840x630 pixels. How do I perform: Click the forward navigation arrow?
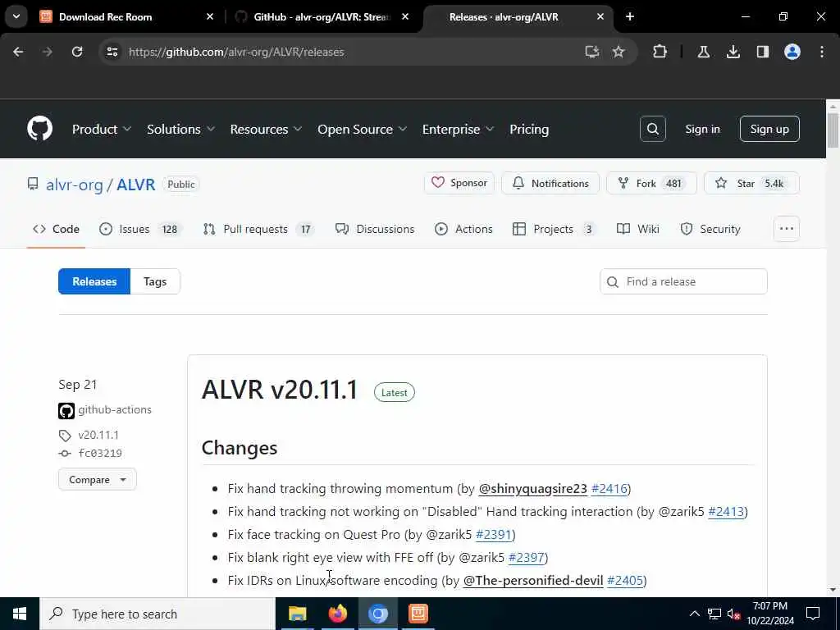pyautogui.click(x=48, y=52)
